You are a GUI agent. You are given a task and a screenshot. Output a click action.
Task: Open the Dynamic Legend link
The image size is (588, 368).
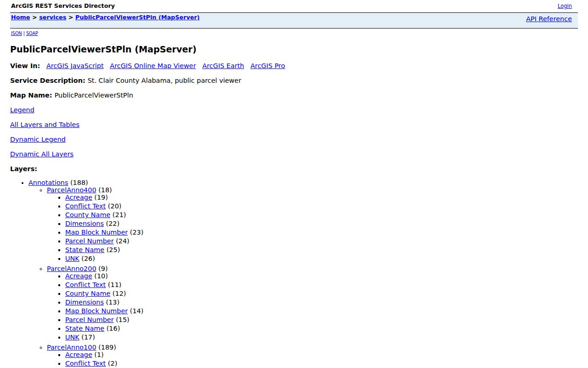click(38, 139)
